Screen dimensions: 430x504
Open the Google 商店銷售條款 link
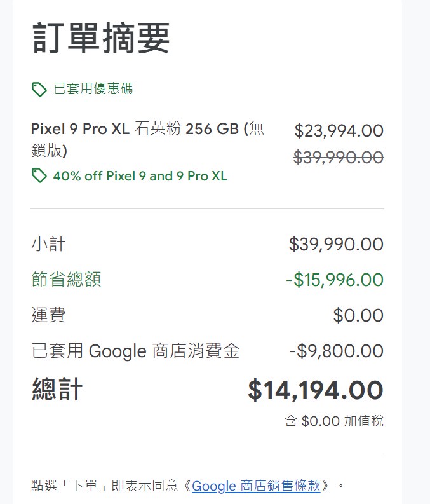coord(256,486)
